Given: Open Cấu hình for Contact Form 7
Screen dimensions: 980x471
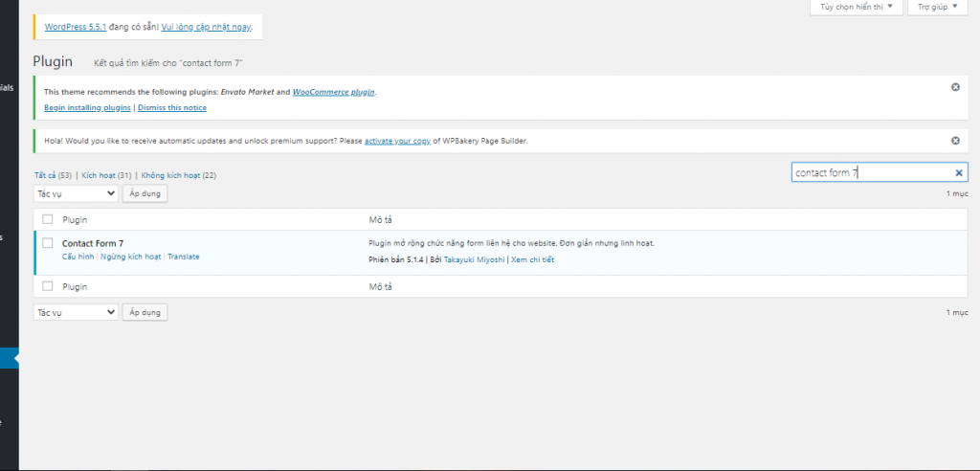Looking at the screenshot, I should pyautogui.click(x=78, y=257).
